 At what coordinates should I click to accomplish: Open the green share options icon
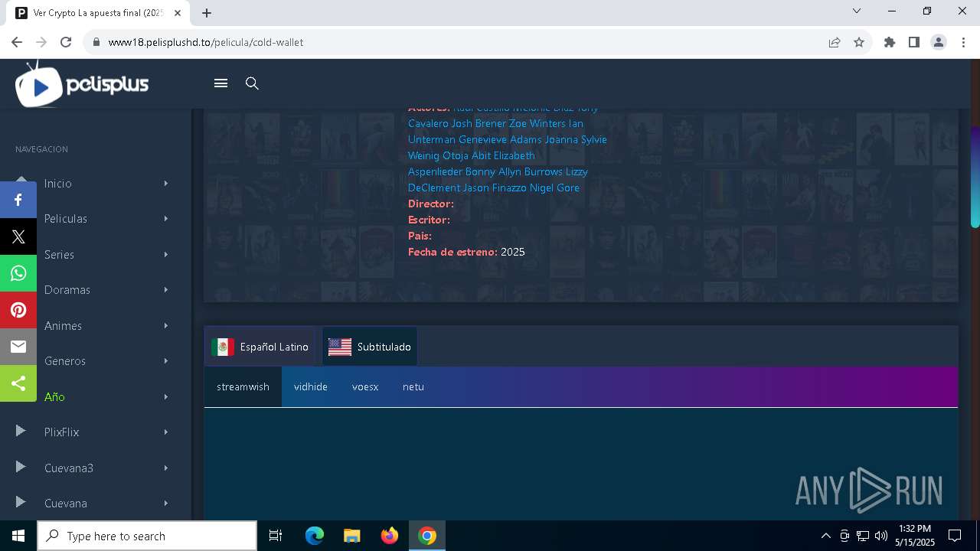[18, 383]
